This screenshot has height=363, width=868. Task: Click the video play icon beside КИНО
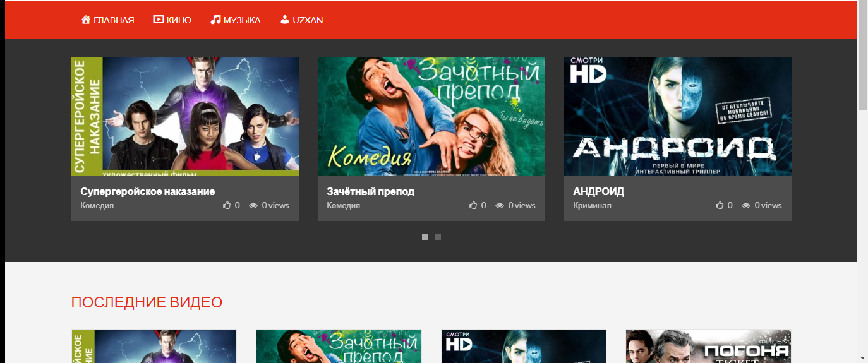tap(159, 20)
